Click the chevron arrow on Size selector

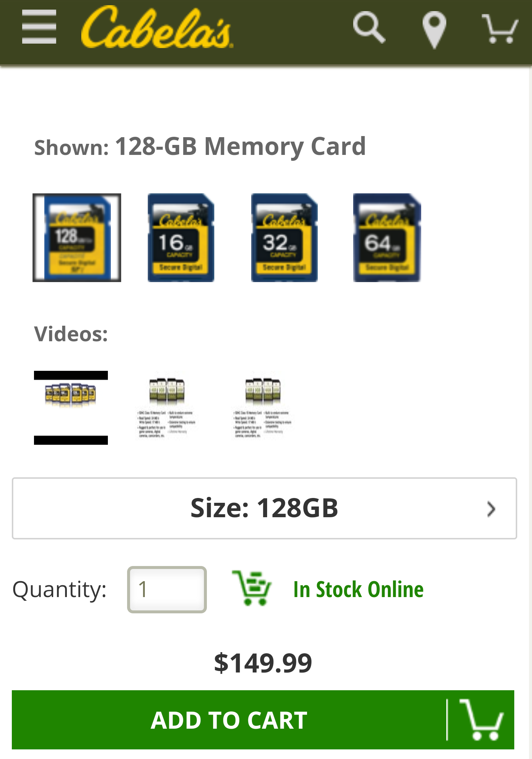491,509
